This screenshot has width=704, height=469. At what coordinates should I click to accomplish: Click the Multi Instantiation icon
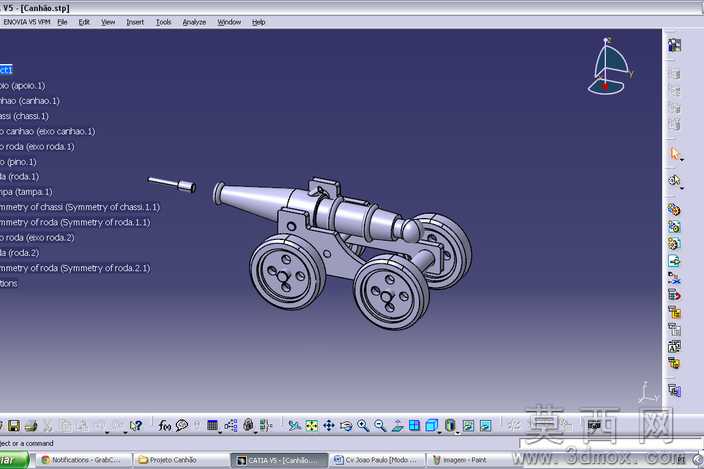point(674,363)
